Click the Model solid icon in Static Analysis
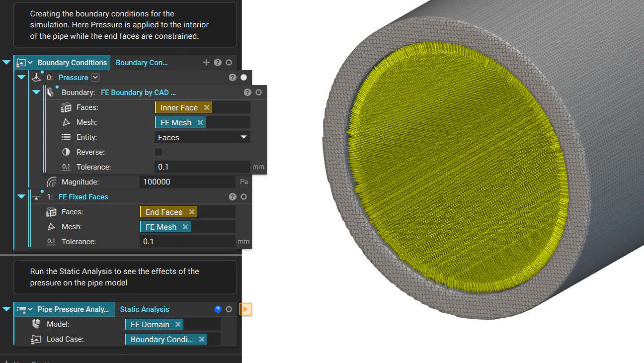Viewport: 644px width, 363px height. point(34,324)
